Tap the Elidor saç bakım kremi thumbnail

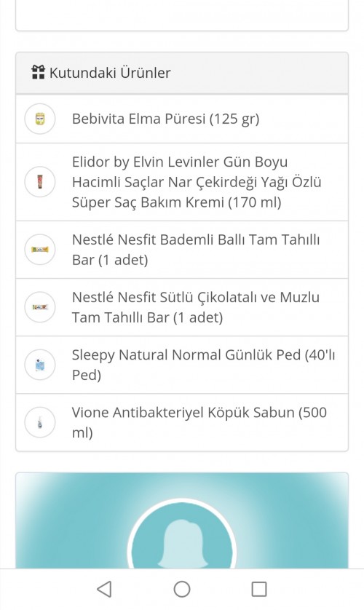point(40,182)
